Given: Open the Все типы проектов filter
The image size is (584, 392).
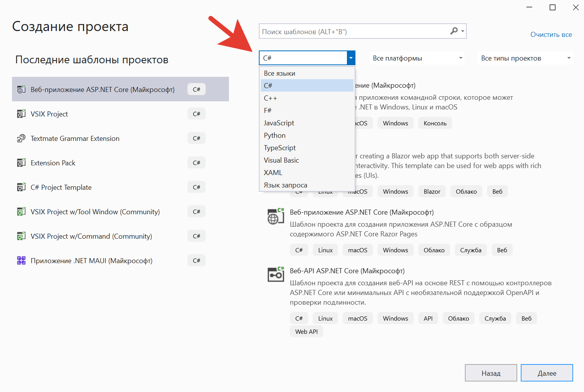Looking at the screenshot, I should [525, 58].
